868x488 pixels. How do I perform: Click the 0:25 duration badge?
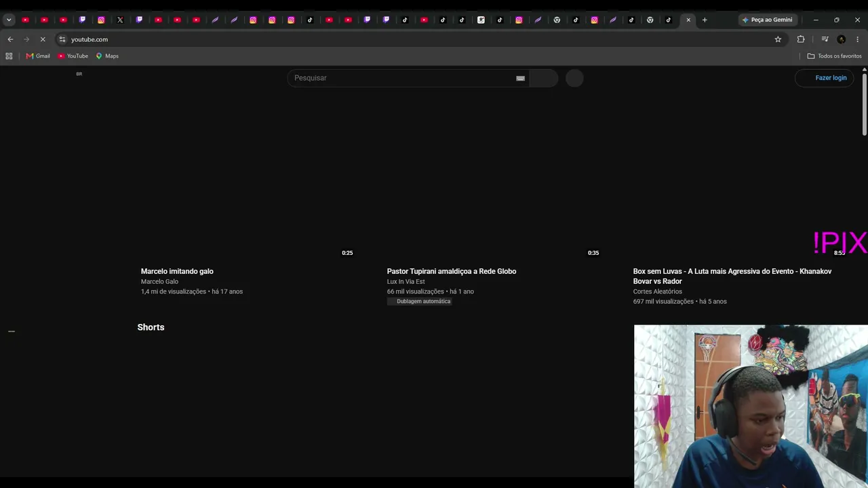point(347,253)
